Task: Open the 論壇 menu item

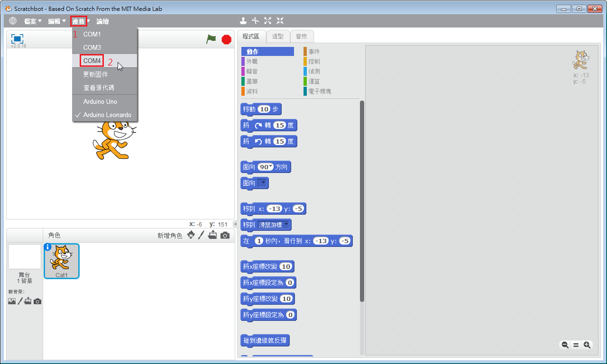Action: (102, 21)
